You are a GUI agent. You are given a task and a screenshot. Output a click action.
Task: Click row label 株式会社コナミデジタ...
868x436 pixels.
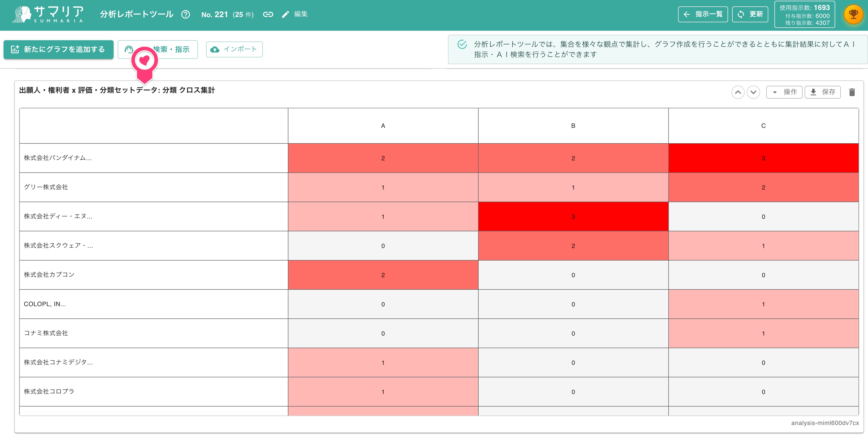click(x=58, y=362)
